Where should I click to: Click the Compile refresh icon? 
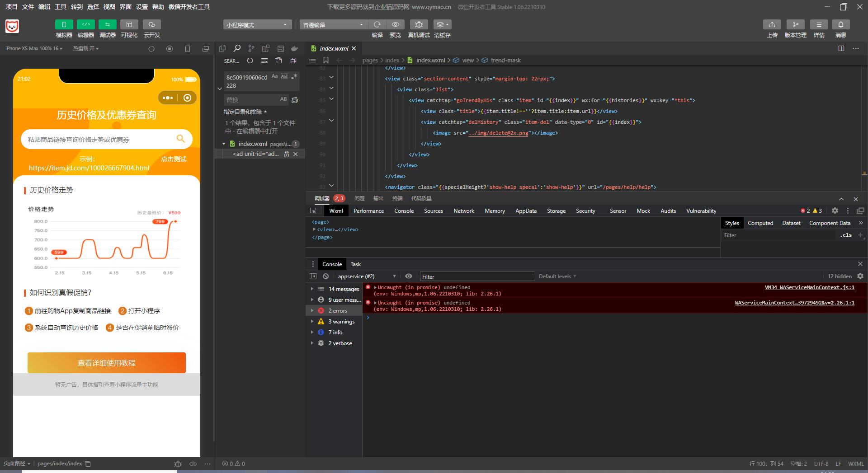377,24
